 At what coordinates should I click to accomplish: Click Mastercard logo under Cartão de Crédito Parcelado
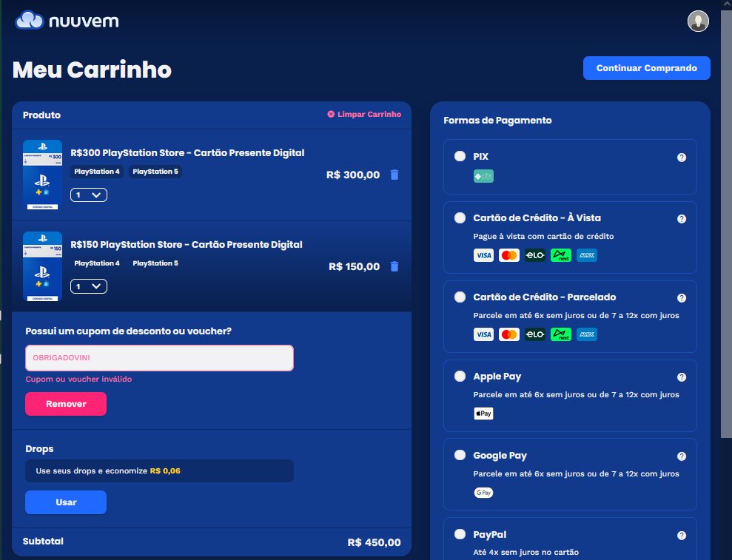(x=509, y=334)
